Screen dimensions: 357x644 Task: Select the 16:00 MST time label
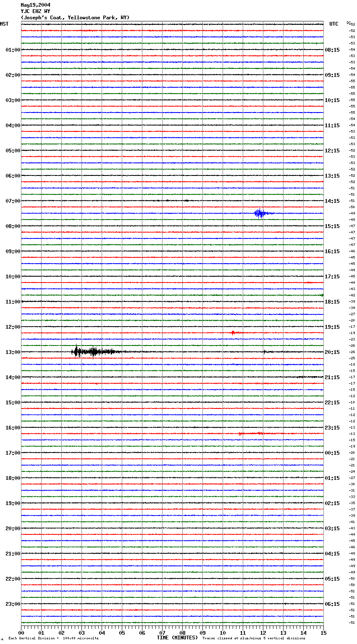(x=13, y=428)
